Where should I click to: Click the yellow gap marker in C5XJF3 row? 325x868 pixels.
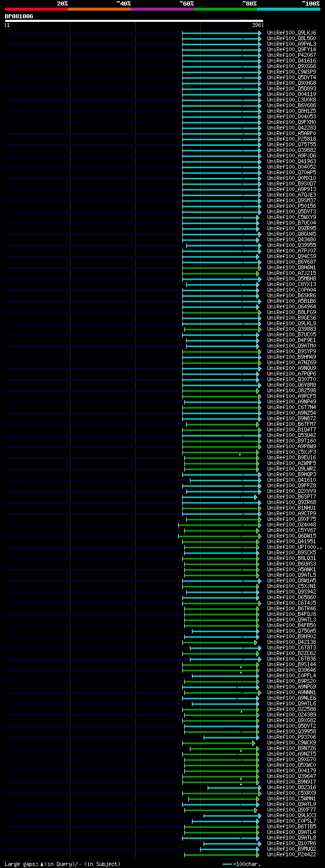click(x=240, y=454)
